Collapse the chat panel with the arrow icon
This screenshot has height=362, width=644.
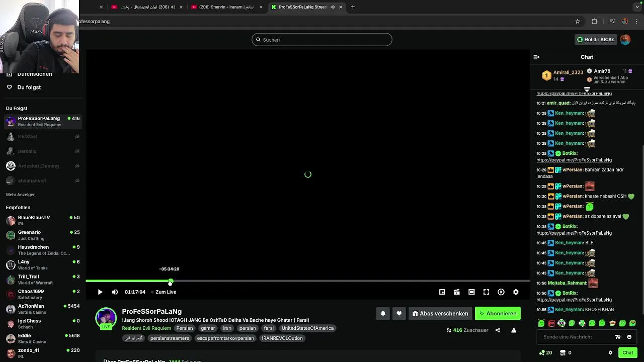click(x=536, y=57)
